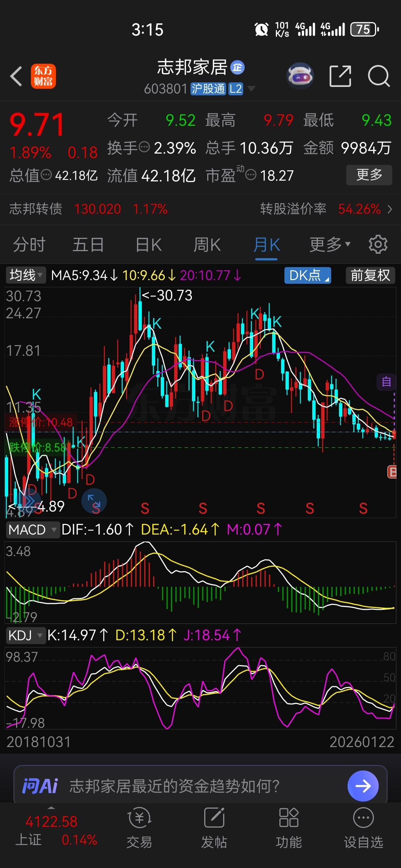This screenshot has width=401, height=868.
Task: Tap the 问AI logo
Action: tap(40, 786)
